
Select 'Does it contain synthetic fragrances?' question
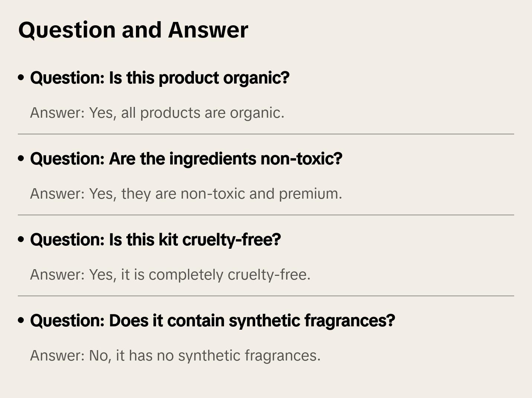(213, 321)
